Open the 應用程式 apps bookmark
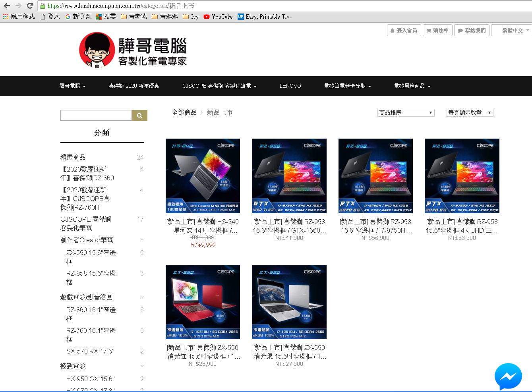This screenshot has height=392, width=532. [19, 17]
